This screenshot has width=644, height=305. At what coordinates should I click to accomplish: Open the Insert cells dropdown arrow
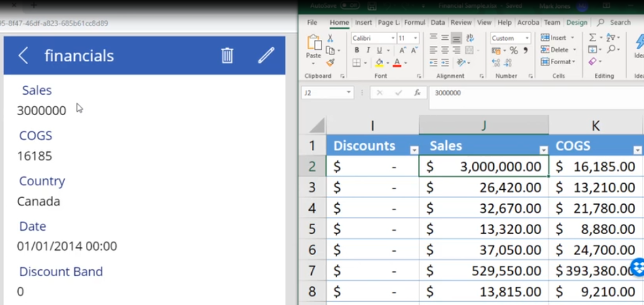pyautogui.click(x=572, y=38)
